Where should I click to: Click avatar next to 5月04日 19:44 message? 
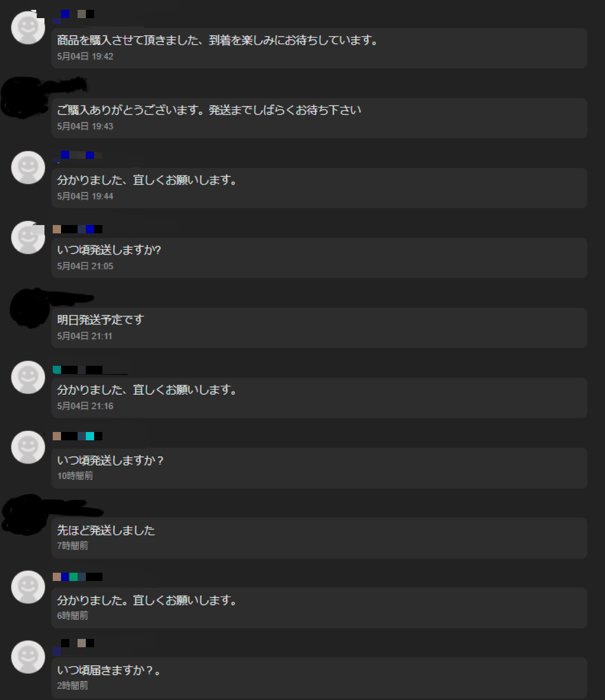pyautogui.click(x=28, y=167)
